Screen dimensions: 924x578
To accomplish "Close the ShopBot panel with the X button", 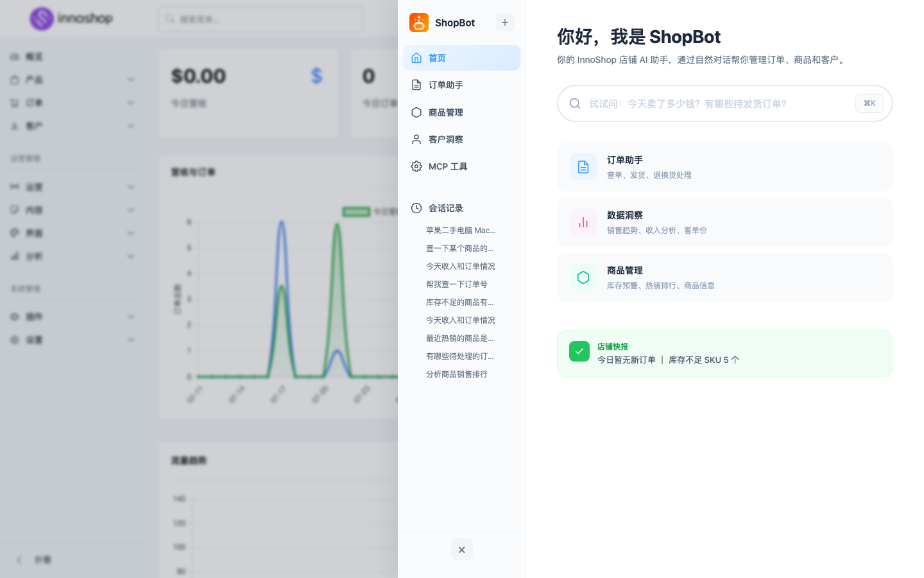I will coord(461,550).
